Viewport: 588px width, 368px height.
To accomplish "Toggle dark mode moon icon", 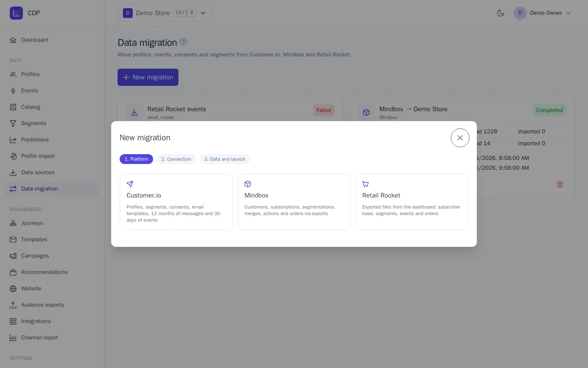I will tap(501, 13).
